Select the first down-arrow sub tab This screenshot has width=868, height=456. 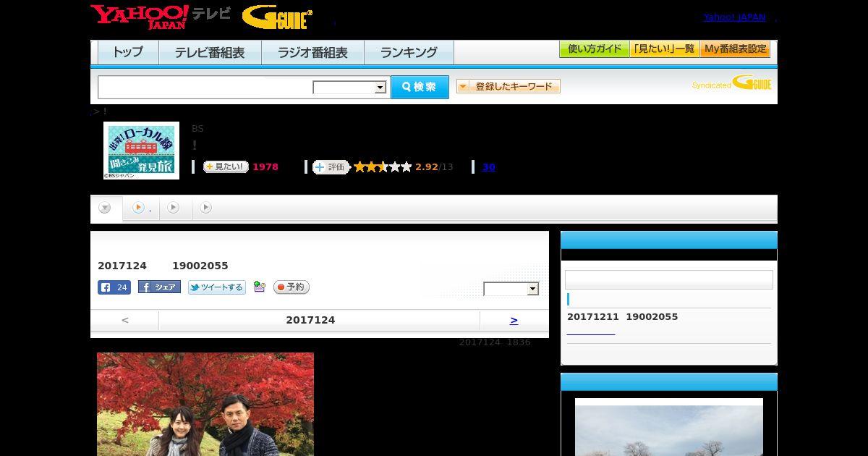pos(105,208)
